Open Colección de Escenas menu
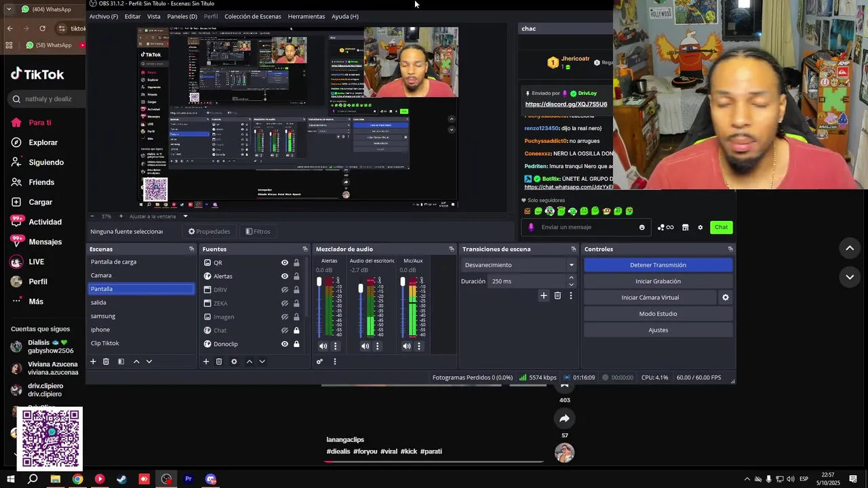Image resolution: width=868 pixels, height=488 pixels. pos(253,16)
